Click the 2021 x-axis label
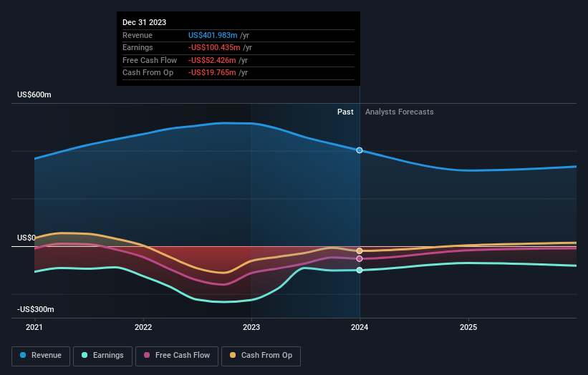This screenshot has height=375, width=588. point(34,328)
